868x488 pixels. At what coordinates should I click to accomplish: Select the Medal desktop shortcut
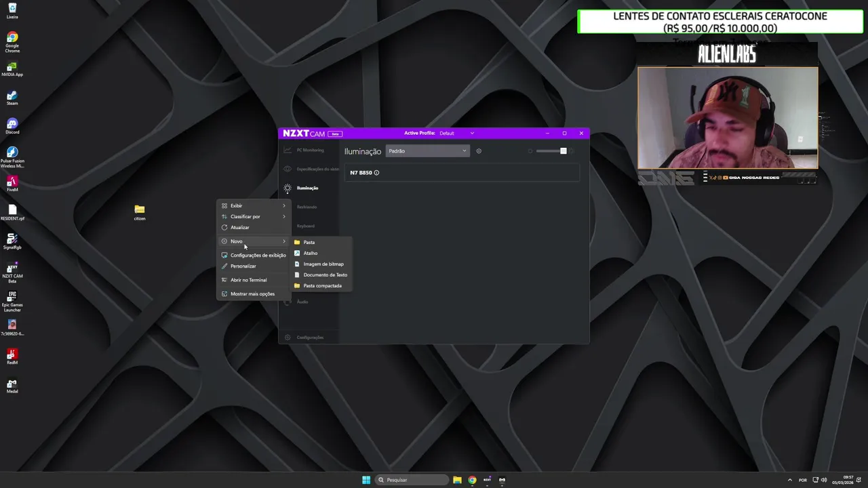coord(12,386)
